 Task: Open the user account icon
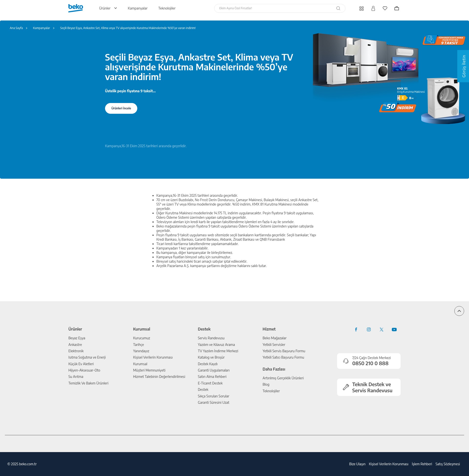tap(373, 9)
